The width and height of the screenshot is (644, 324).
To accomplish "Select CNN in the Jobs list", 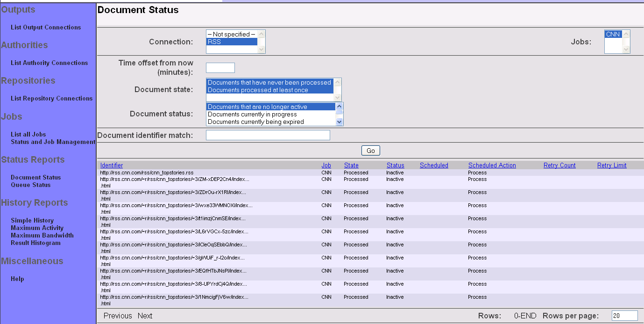I will point(614,34).
